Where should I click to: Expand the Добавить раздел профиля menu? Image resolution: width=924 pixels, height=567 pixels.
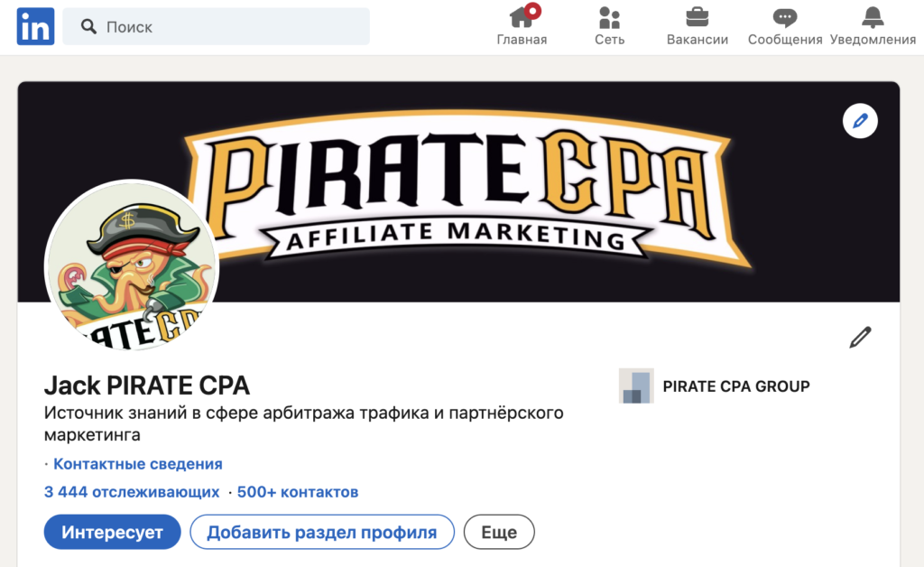322,532
